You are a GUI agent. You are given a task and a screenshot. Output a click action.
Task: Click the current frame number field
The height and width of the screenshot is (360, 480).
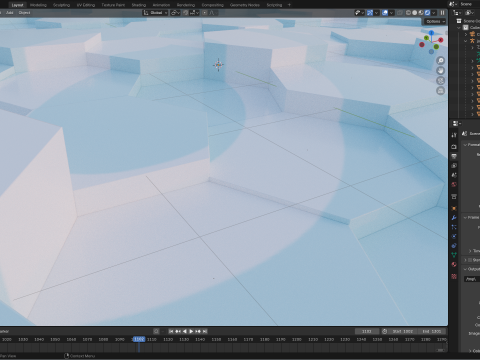(367, 331)
